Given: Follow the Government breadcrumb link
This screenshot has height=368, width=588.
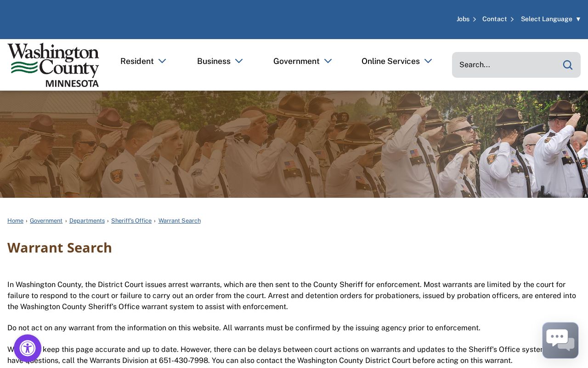Looking at the screenshot, I should point(46,221).
